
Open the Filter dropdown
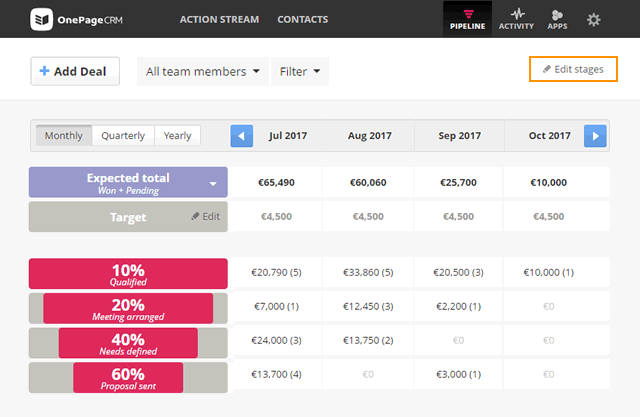[x=300, y=71]
